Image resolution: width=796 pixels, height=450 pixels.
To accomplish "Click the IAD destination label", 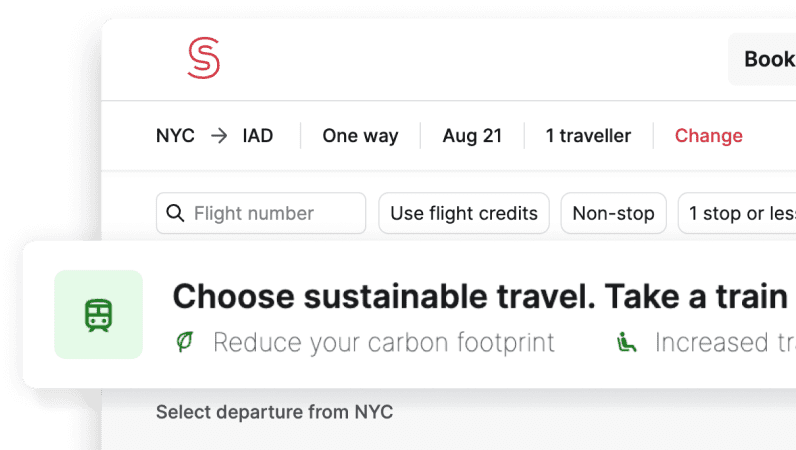I will point(258,136).
